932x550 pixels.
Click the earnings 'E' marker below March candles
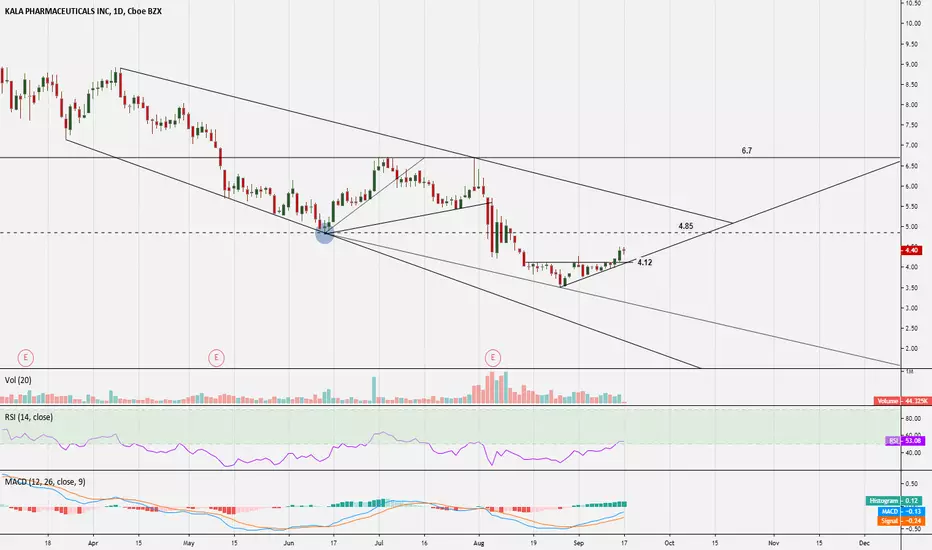coord(25,358)
